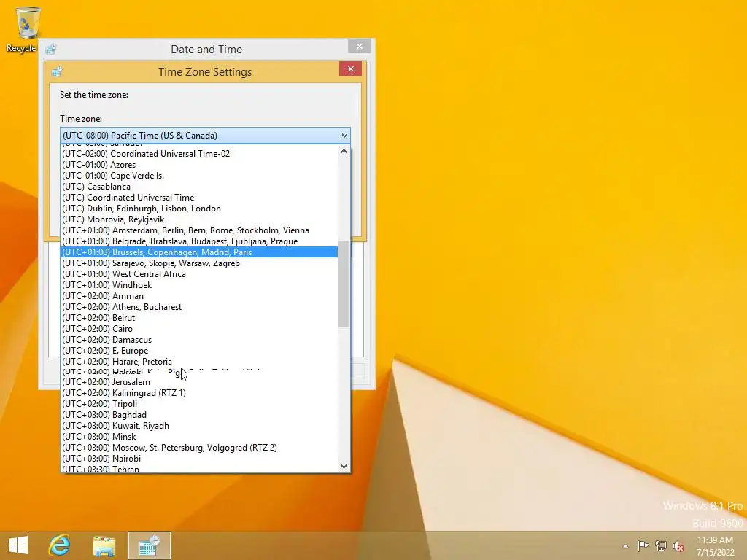Choose Dublin, Edinburgh, Lisbon, London

(199, 209)
